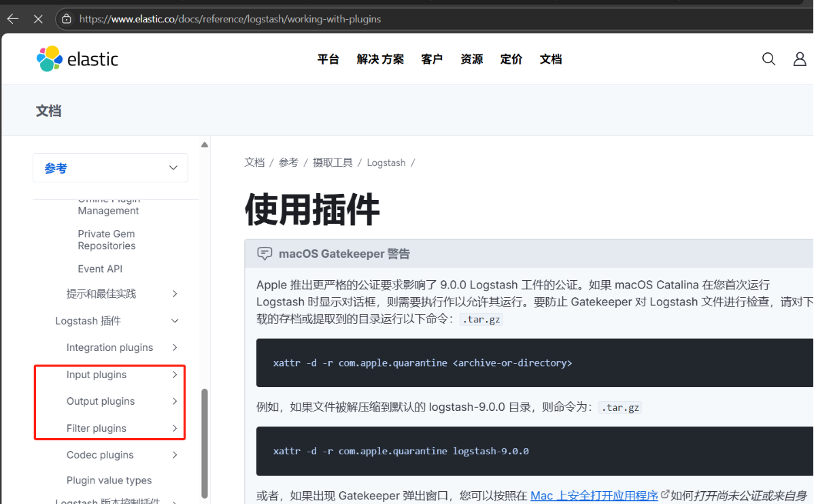Viewport: 814px width, 504px height.
Task: Open the Integration plugins page
Action: [109, 348]
